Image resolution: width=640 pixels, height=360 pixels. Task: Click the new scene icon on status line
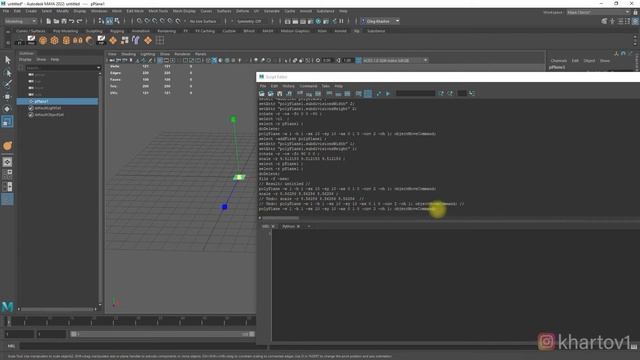point(49,21)
